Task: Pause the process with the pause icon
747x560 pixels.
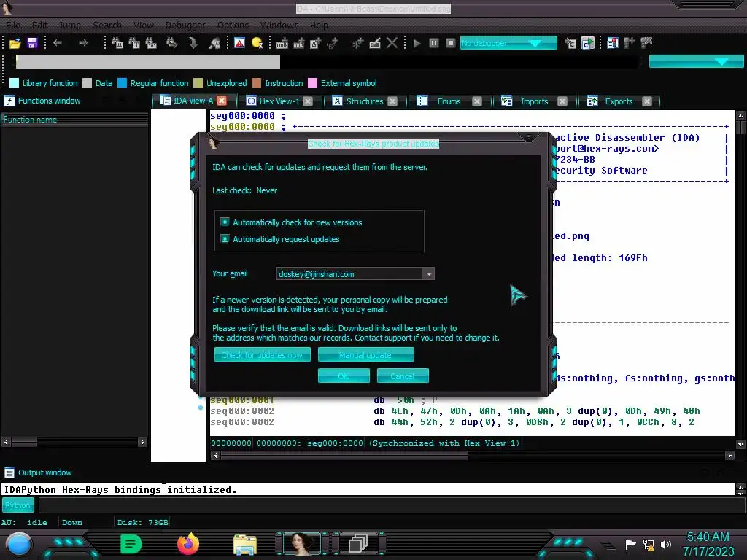Action: click(x=433, y=43)
